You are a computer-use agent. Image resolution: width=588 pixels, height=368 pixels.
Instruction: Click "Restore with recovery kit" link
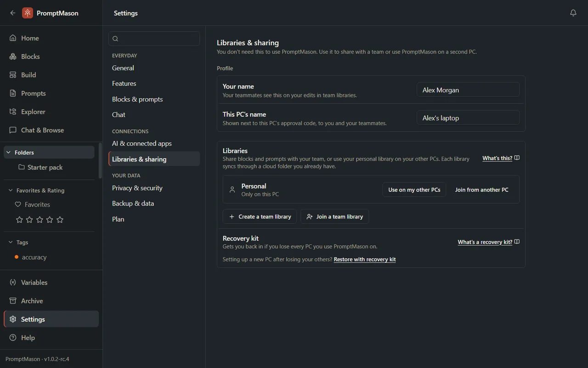[x=365, y=259]
